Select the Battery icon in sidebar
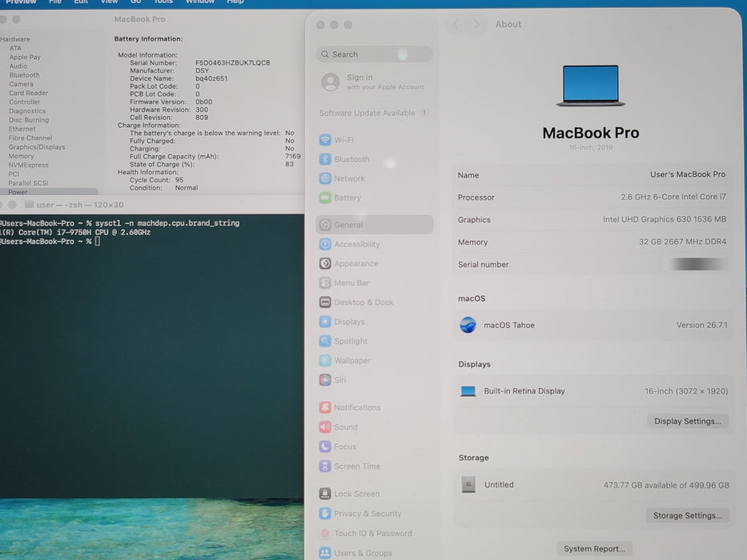747x560 pixels. click(325, 198)
